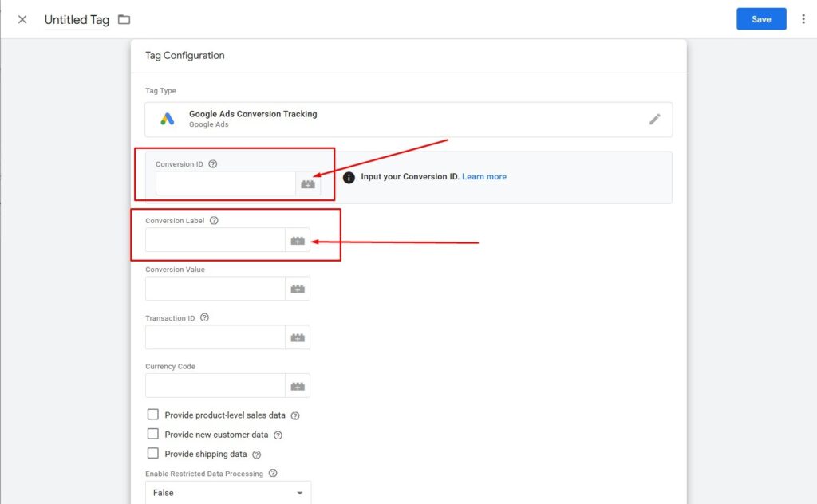The image size is (817, 504).
Task: Edit tag type with the pencil icon
Action: (655, 119)
